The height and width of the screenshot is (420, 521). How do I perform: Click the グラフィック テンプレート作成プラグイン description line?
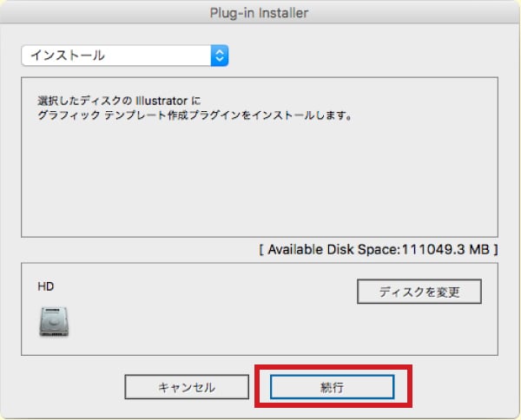tap(195, 115)
